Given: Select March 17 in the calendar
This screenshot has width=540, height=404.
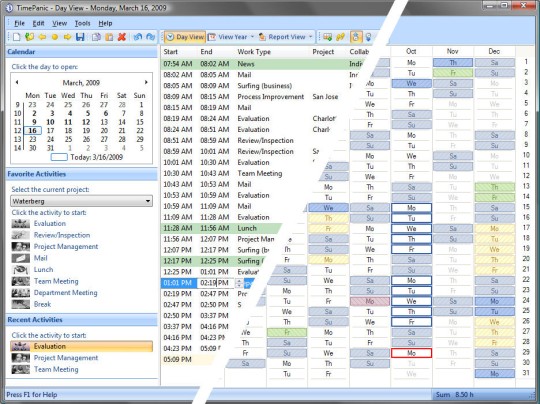Looking at the screenshot, I should 51,131.
